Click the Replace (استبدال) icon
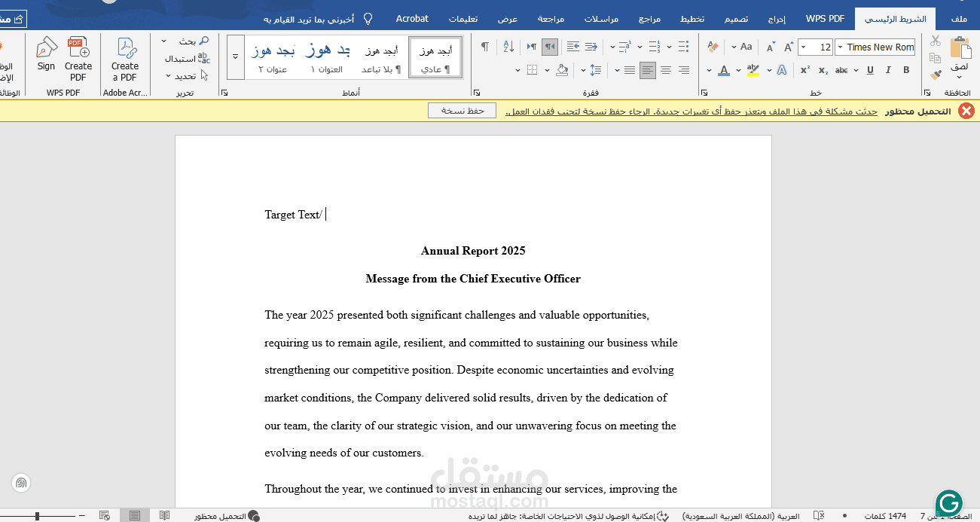The image size is (980, 522). coord(204,58)
